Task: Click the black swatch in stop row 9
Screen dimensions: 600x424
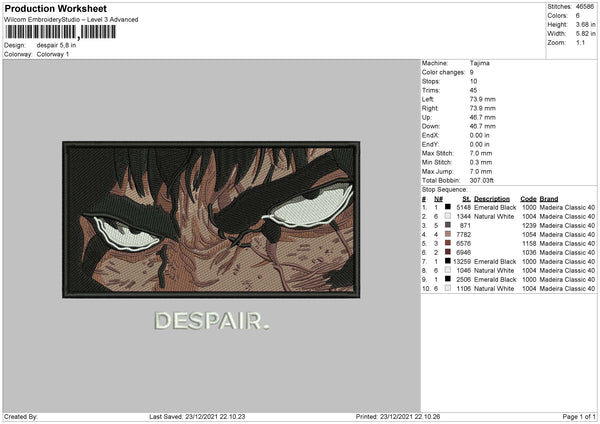Action: coord(448,279)
